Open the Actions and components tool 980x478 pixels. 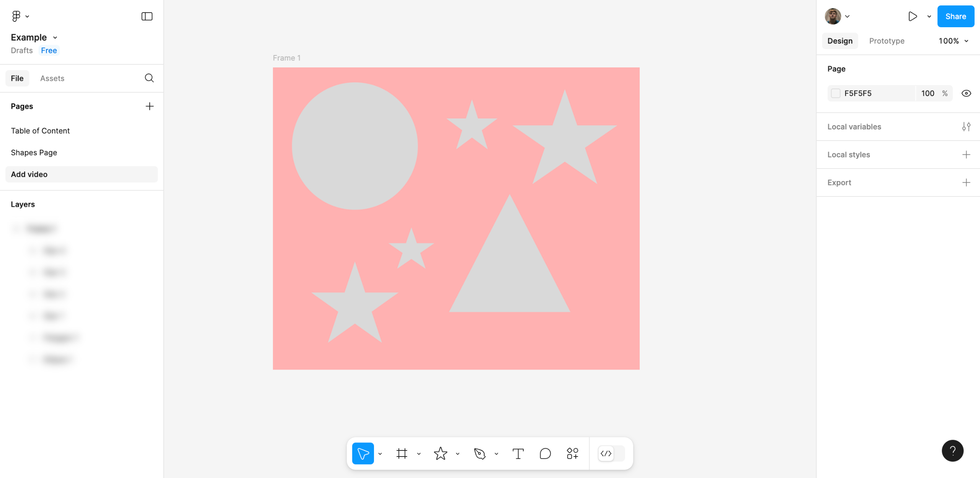coord(572,453)
